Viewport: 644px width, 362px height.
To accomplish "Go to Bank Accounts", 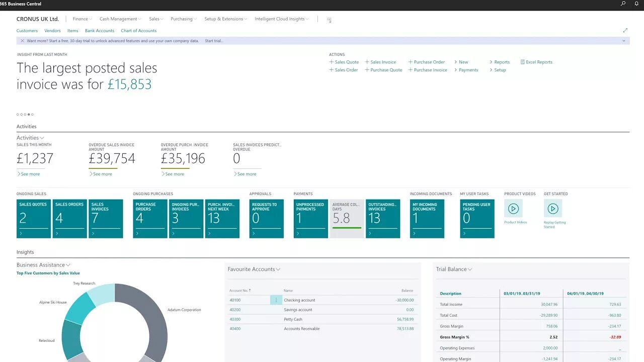I will point(100,31).
